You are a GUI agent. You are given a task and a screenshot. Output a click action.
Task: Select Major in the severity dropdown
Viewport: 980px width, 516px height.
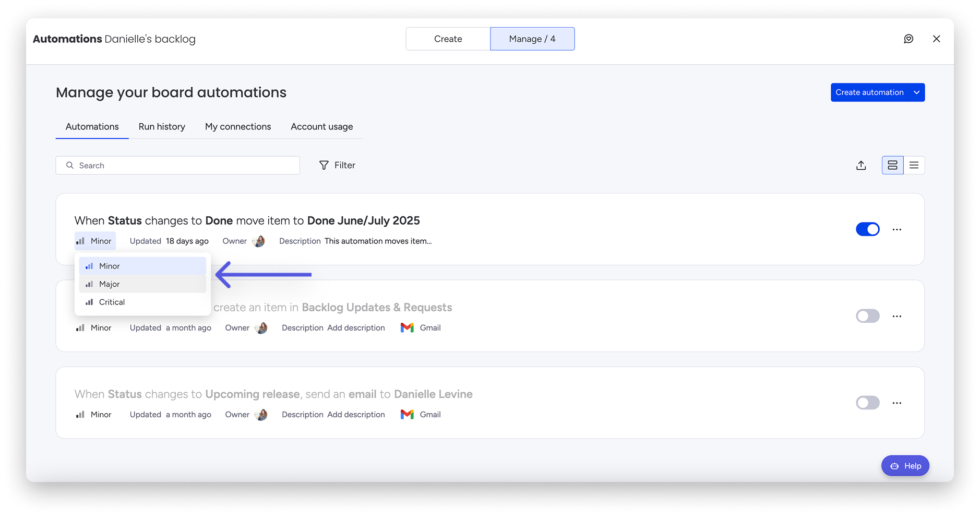point(142,284)
